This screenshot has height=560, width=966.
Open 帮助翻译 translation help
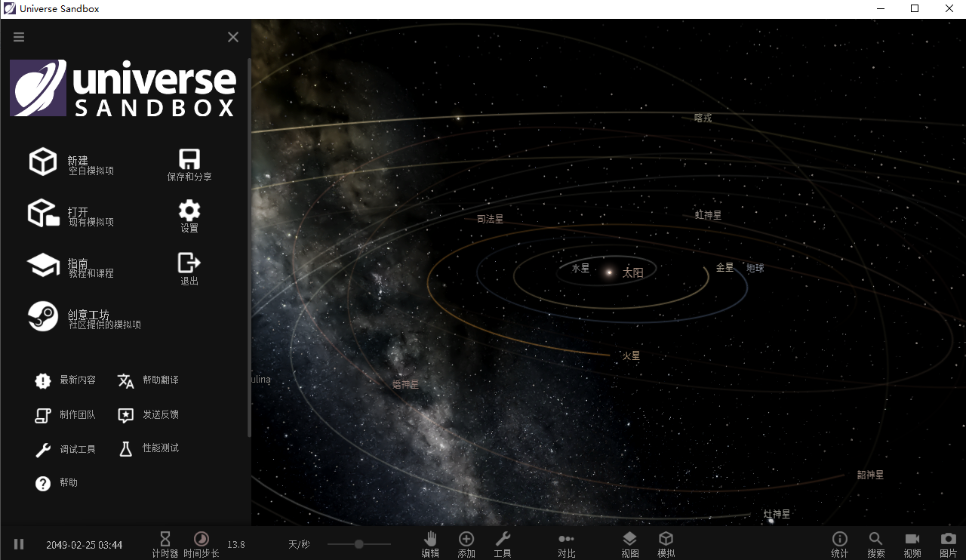click(149, 380)
